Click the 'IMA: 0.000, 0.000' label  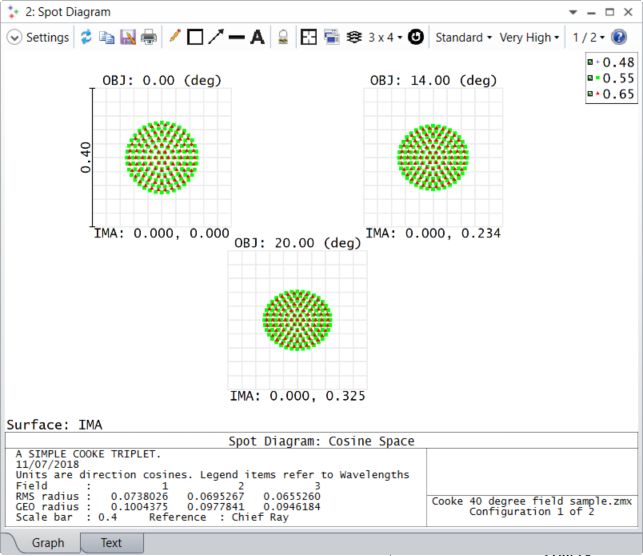[x=162, y=233]
